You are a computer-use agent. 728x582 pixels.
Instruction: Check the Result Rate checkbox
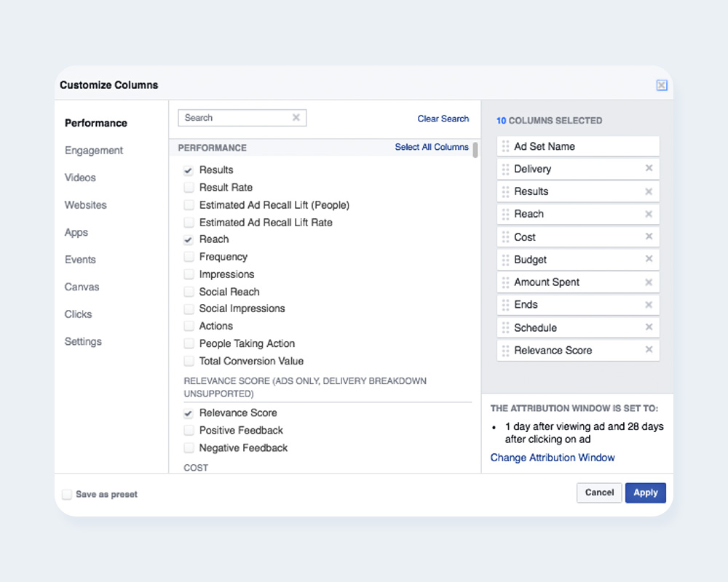(189, 188)
